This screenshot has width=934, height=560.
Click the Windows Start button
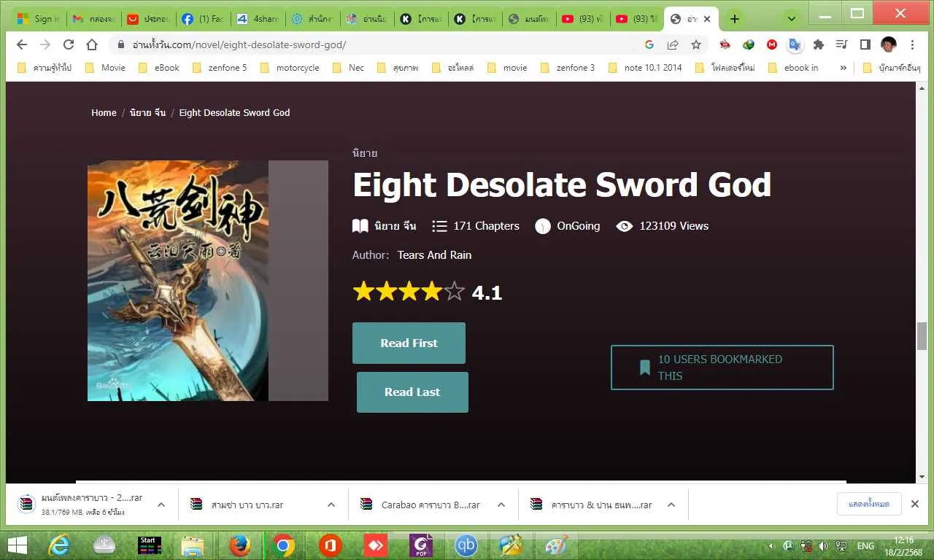click(x=17, y=545)
